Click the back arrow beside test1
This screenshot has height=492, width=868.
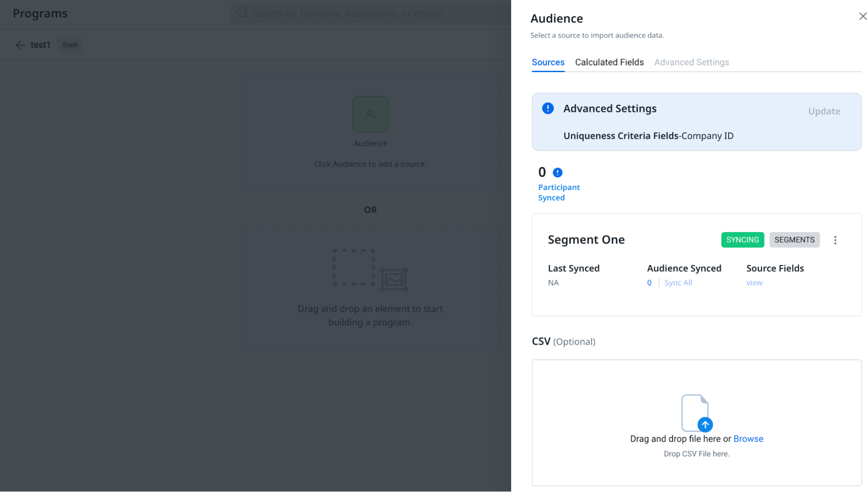pos(20,45)
